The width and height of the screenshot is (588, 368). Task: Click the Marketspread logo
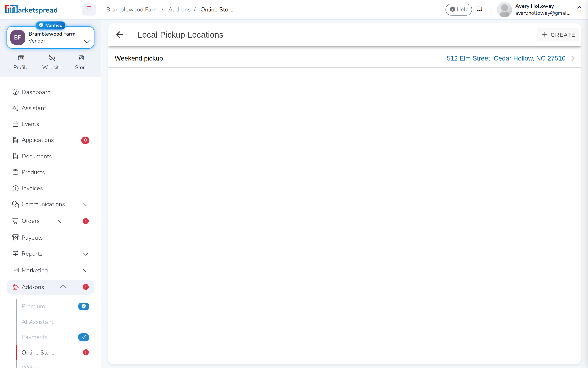click(31, 9)
